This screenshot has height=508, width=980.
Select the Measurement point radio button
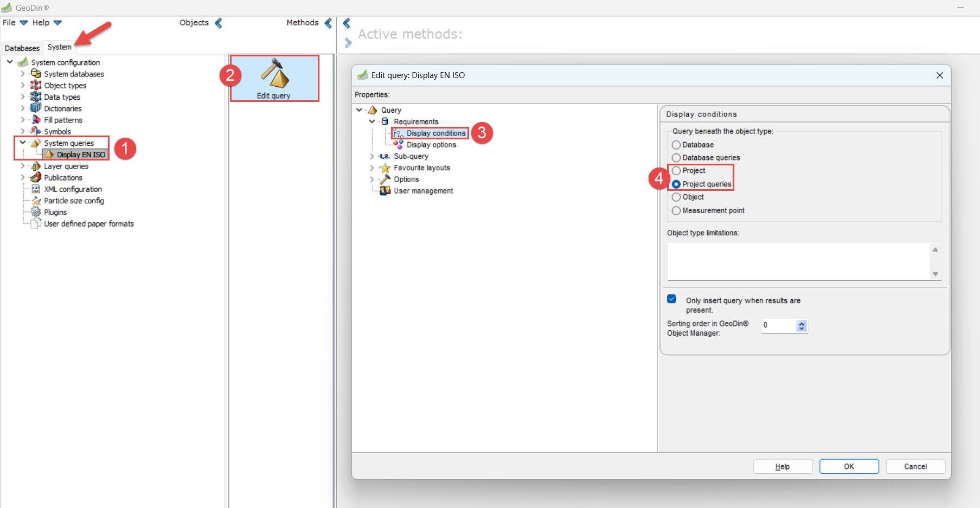(676, 210)
